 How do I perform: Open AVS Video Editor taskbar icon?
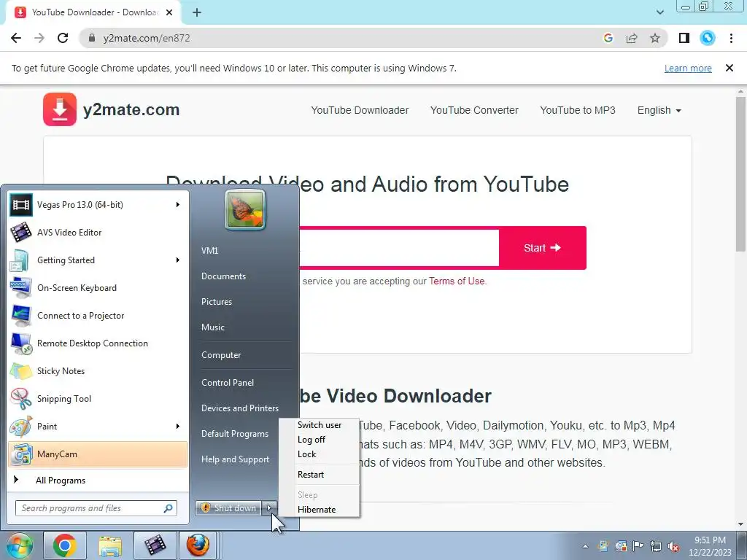(x=155, y=545)
